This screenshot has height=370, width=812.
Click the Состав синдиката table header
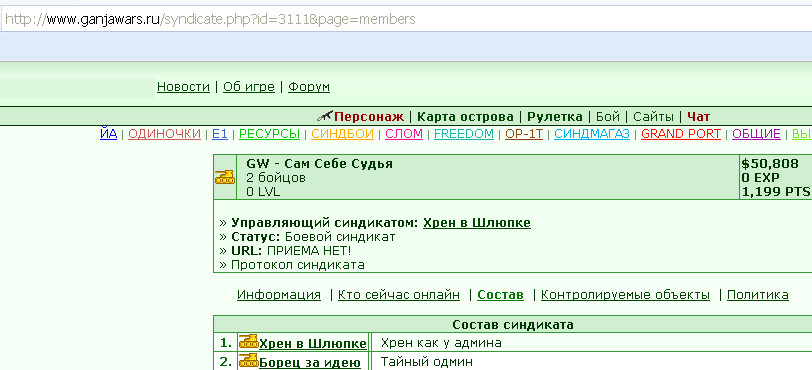(x=513, y=325)
